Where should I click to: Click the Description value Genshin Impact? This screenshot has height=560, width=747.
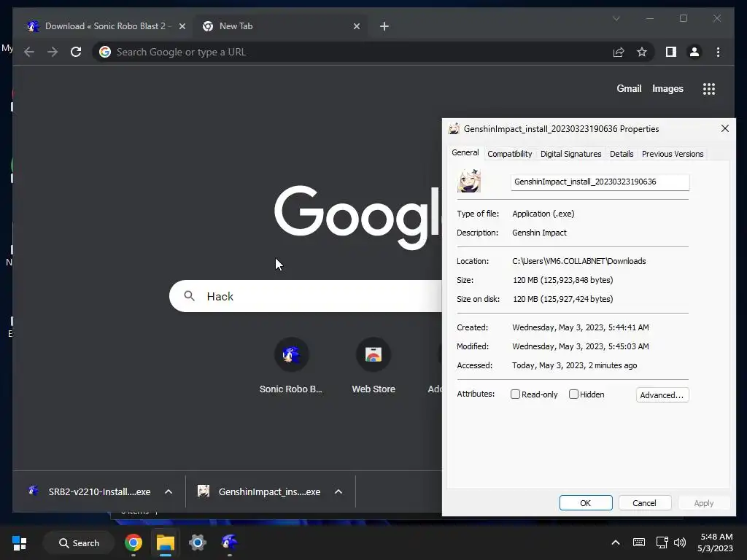point(539,233)
